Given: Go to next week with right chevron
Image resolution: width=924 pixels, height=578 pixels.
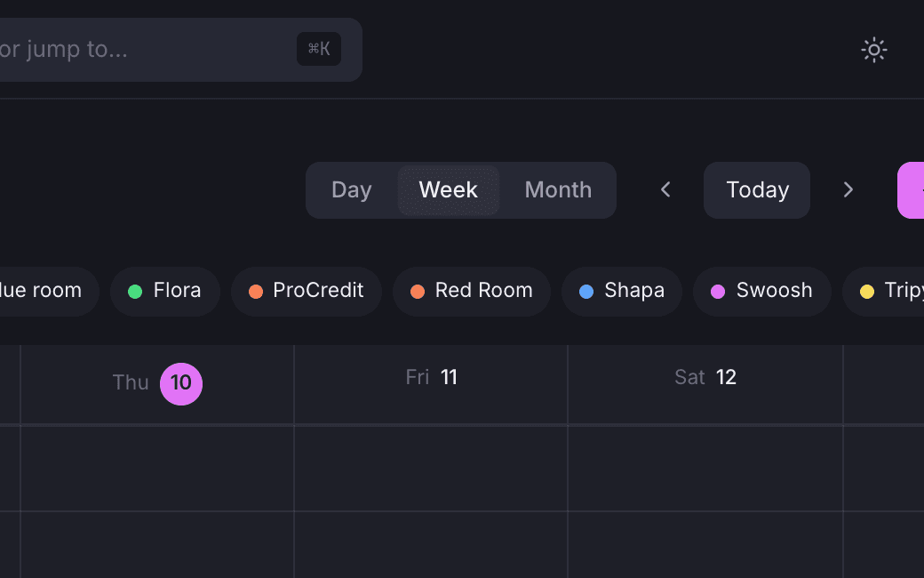Looking at the screenshot, I should click(x=848, y=190).
